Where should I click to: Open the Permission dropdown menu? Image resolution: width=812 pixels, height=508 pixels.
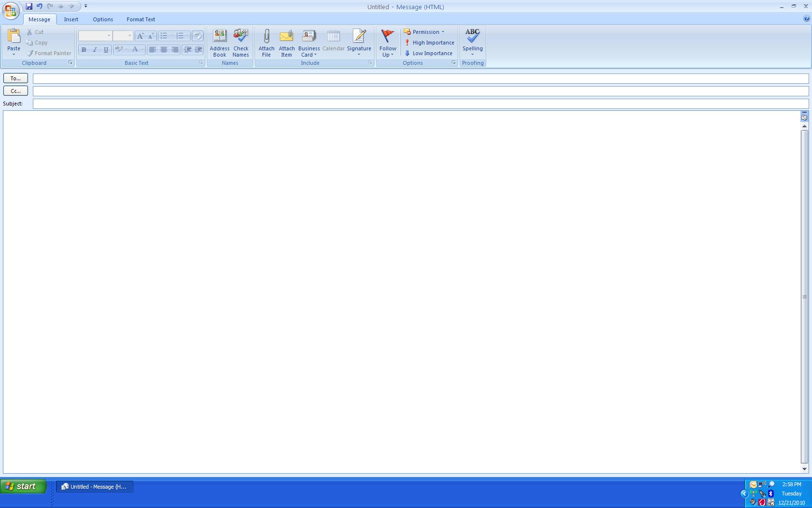pyautogui.click(x=424, y=32)
